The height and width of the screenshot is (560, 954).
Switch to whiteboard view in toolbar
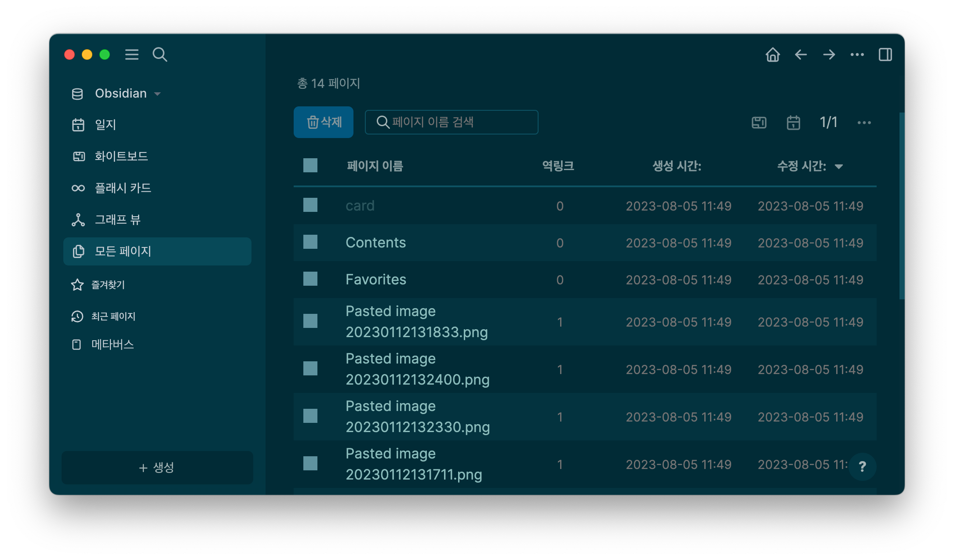758,123
